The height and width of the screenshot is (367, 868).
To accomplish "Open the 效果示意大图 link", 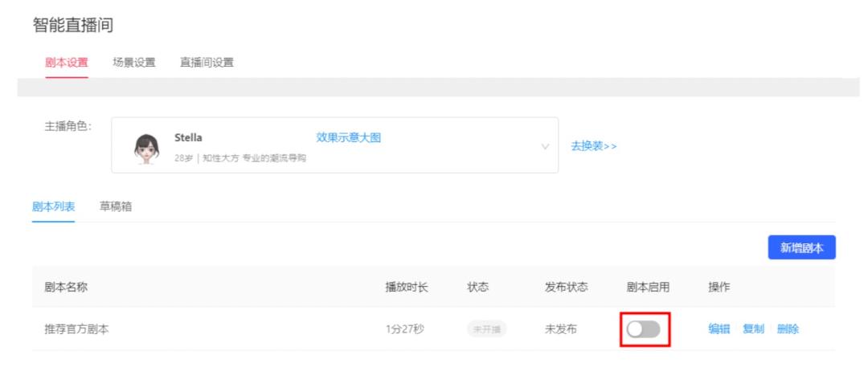I will tap(348, 138).
